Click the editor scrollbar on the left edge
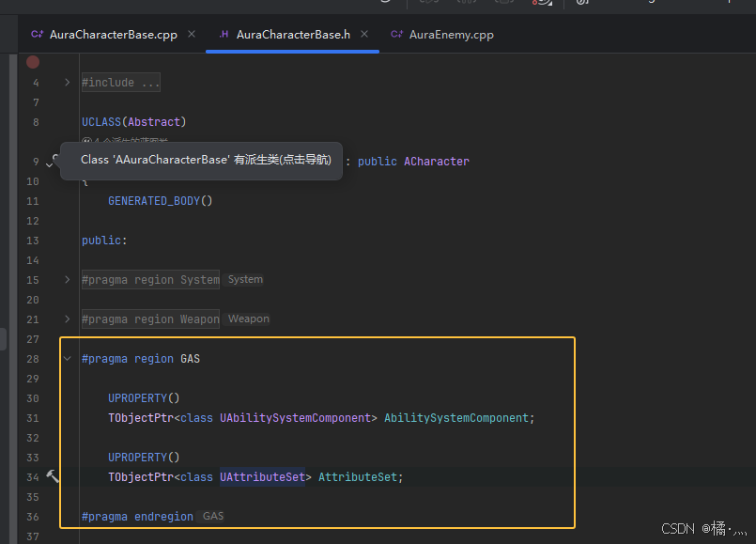The image size is (756, 544). point(3,338)
